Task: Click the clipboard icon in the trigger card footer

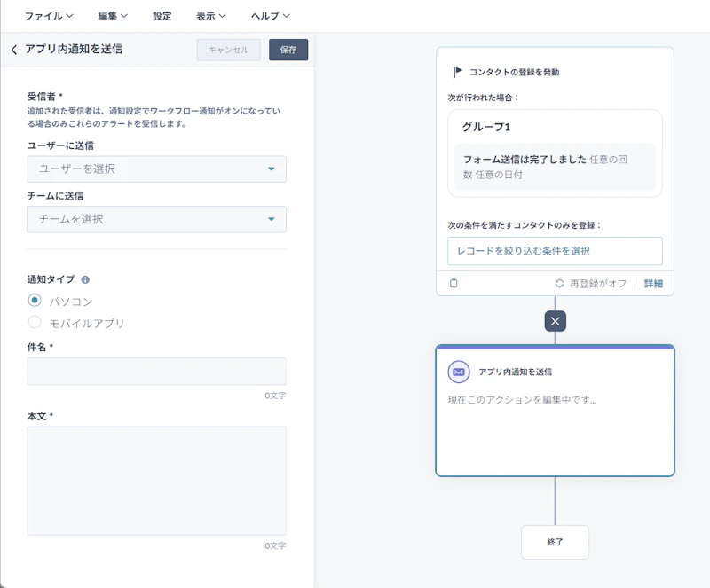Action: 454,284
